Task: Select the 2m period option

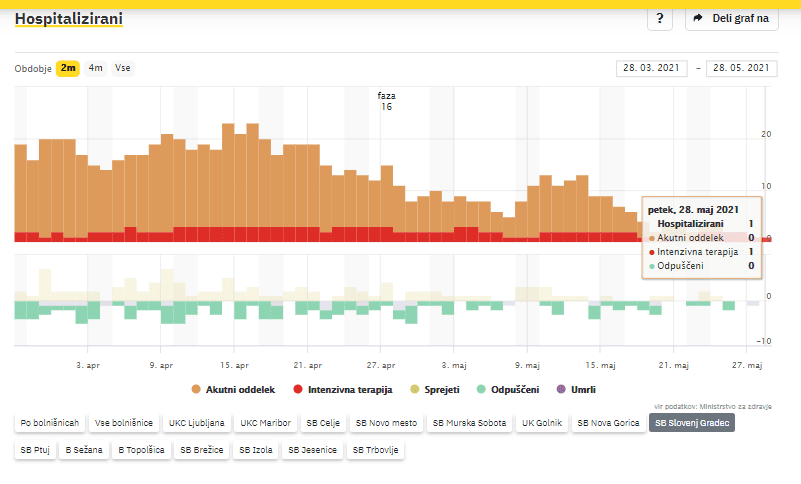Action: coord(68,68)
